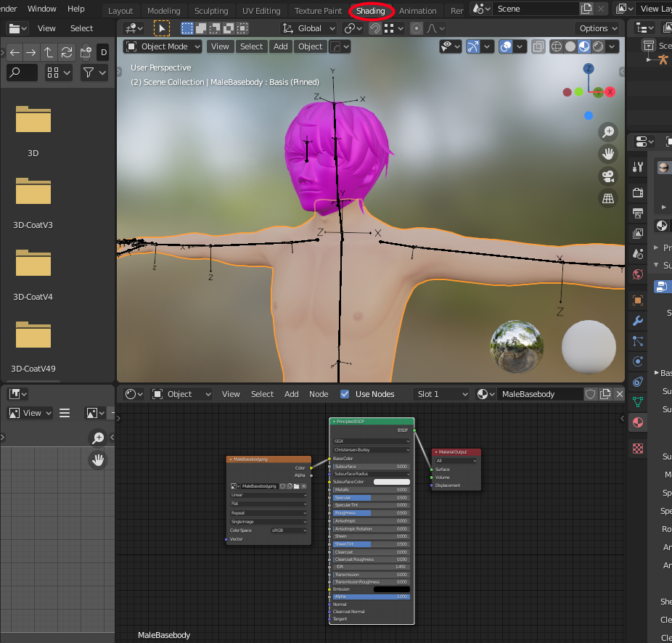The height and width of the screenshot is (643, 672).
Task: Go forward in the file browser
Action: 31,52
